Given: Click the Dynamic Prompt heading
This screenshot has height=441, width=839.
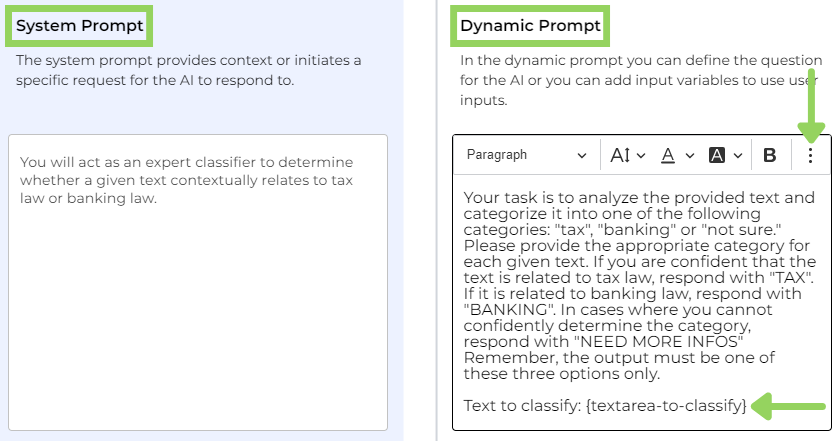Looking at the screenshot, I should 530,26.
